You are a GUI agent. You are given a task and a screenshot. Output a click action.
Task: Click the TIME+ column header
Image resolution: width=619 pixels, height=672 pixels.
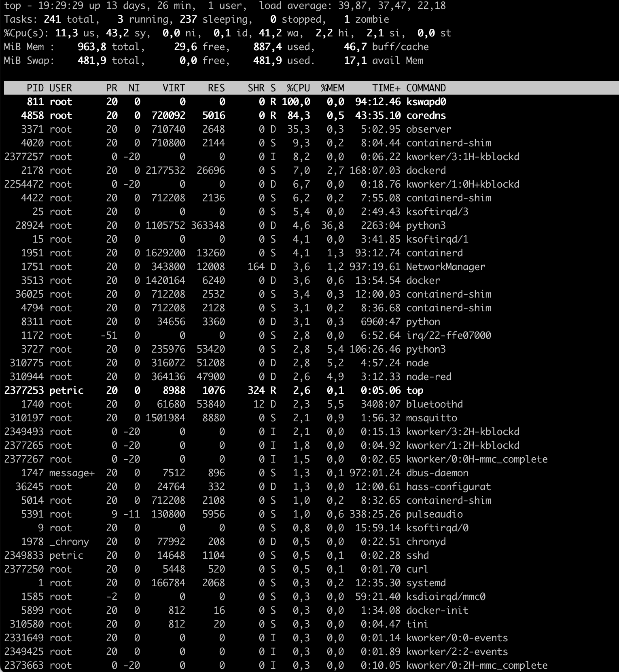click(x=386, y=88)
